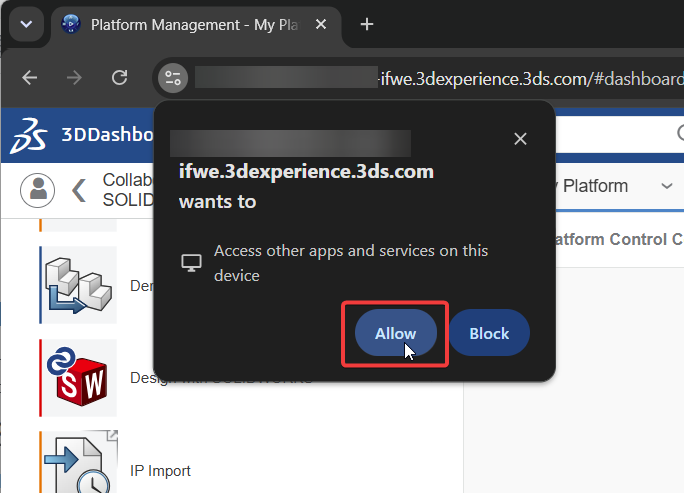Click the 3DDashboard title

(107, 134)
